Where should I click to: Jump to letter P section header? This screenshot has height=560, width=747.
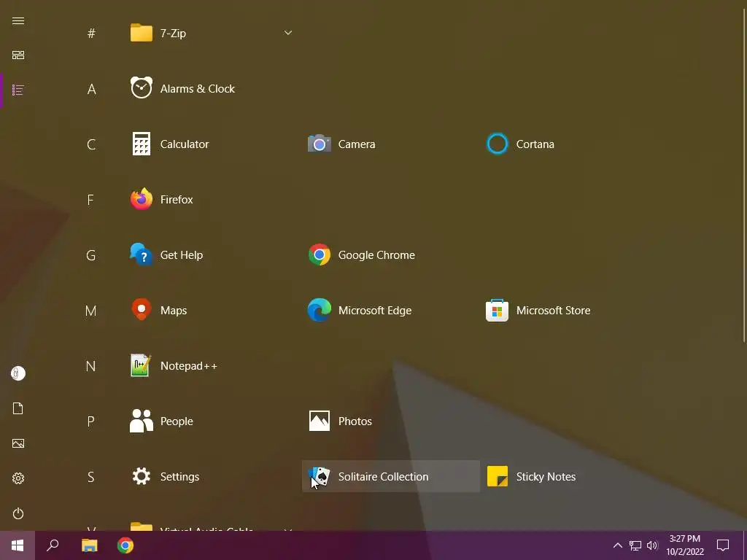[x=90, y=422]
